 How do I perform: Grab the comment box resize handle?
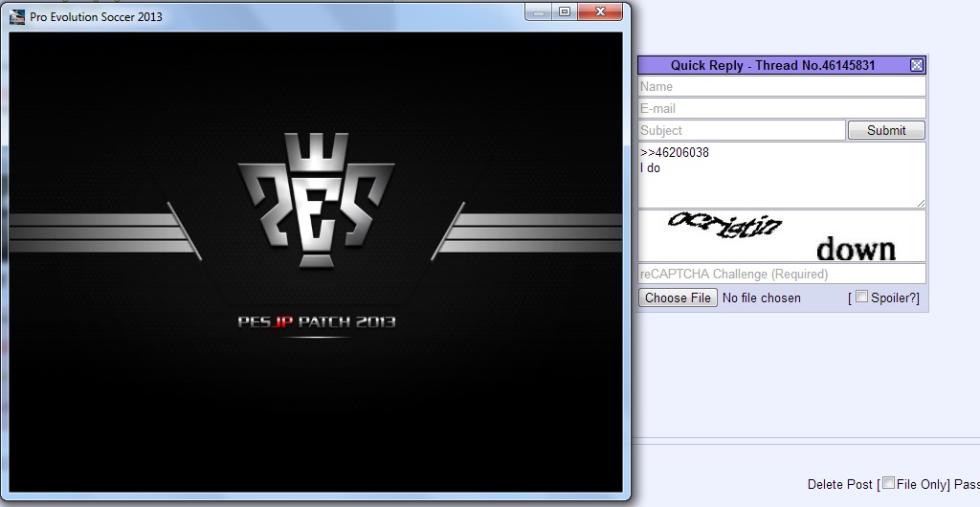(921, 203)
